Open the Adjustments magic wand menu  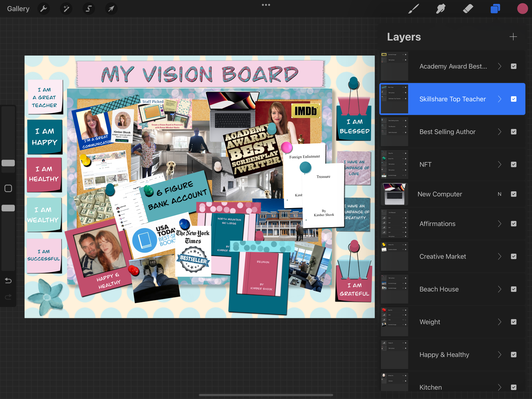66,9
